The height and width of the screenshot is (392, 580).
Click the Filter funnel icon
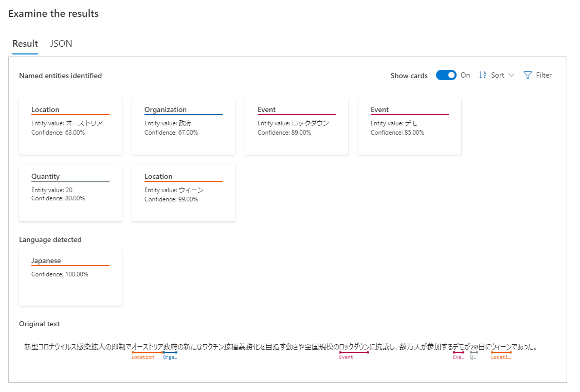pos(528,75)
